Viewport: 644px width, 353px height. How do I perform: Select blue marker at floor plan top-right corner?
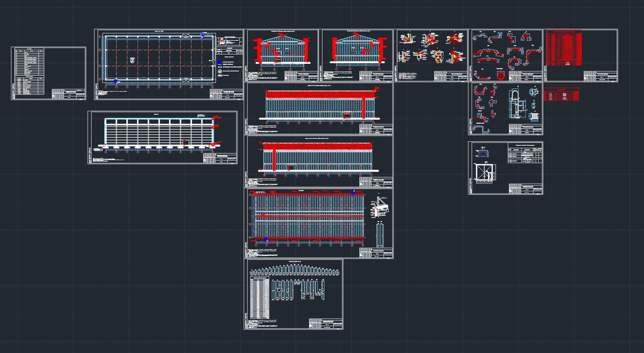(x=203, y=35)
